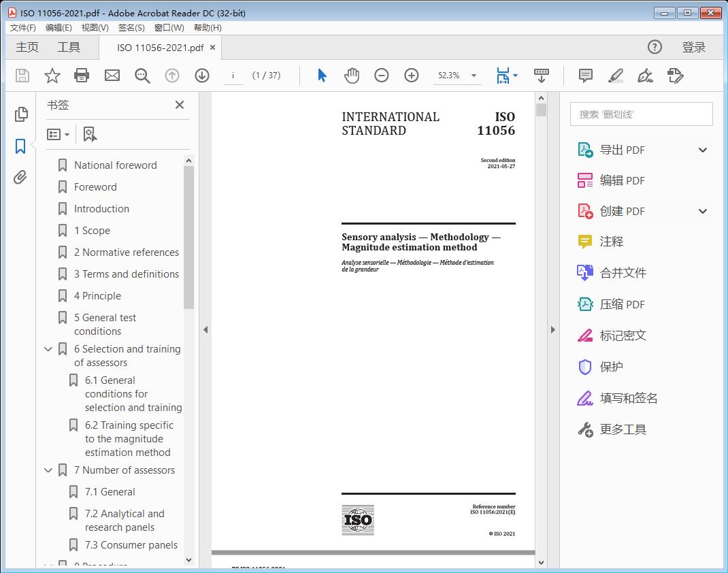Expand the 导出 PDF section chevron
728x573 pixels.
[x=703, y=150]
